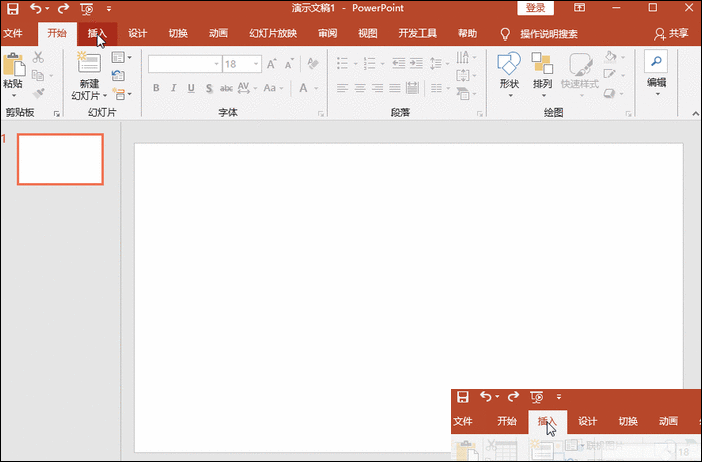Toggle Underline formatting

click(x=190, y=88)
